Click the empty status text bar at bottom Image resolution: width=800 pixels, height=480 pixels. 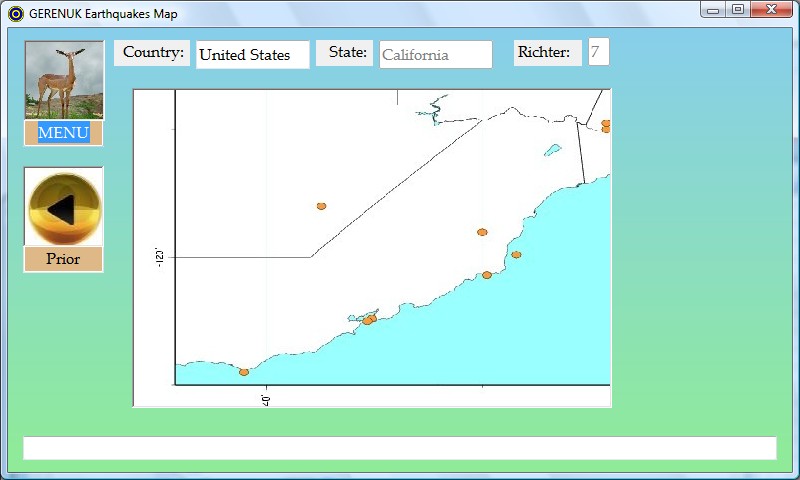click(400, 448)
